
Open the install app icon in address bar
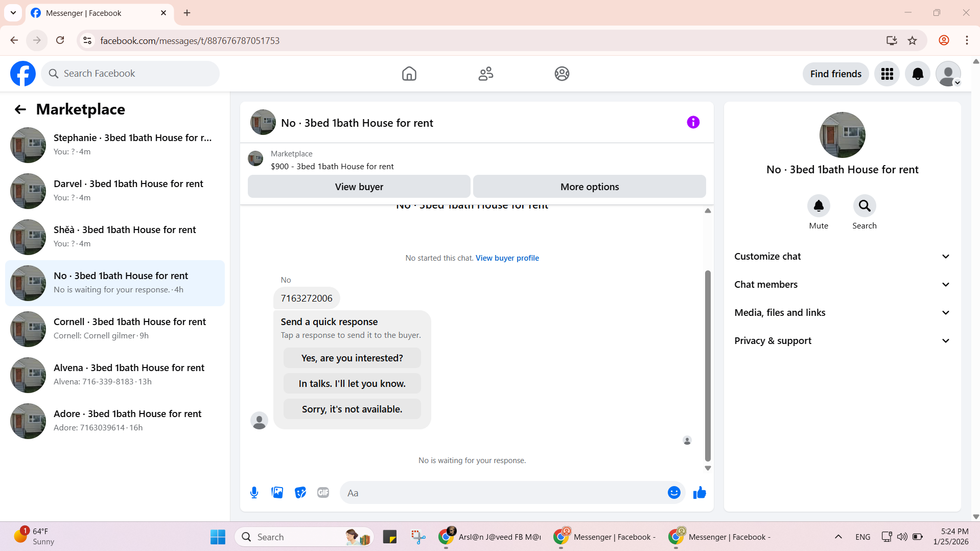pos(892,40)
